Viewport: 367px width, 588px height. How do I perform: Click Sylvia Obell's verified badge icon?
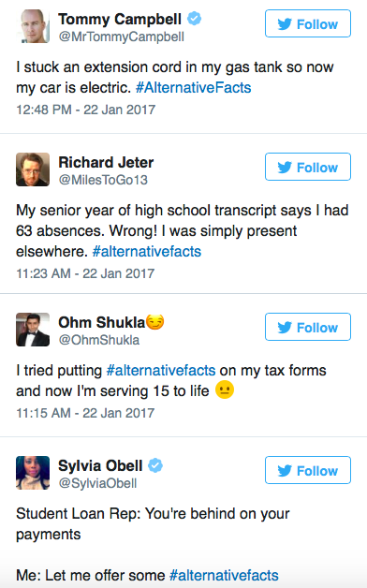(155, 465)
